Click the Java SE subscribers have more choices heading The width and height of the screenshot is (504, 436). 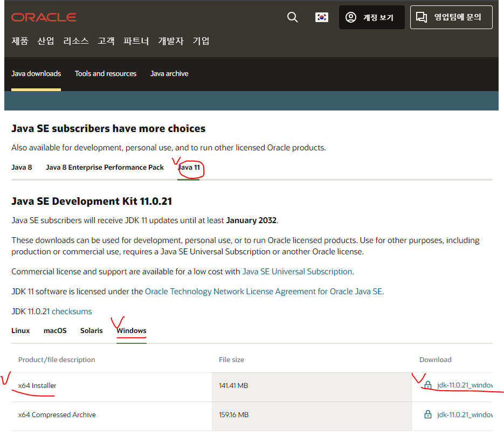point(108,128)
